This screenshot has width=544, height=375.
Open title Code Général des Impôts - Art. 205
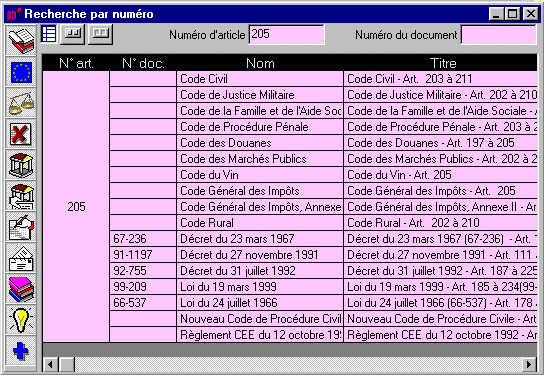(x=441, y=190)
